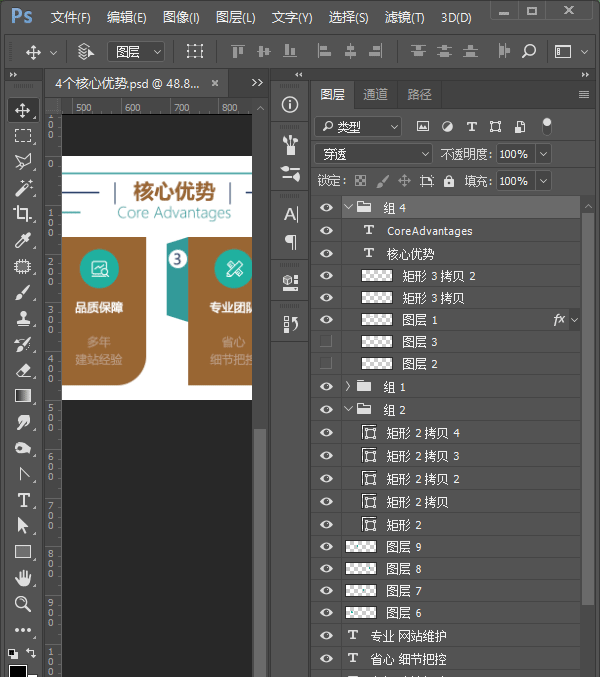Hide the 图层 9 layer
The image size is (600, 677).
tap(326, 546)
